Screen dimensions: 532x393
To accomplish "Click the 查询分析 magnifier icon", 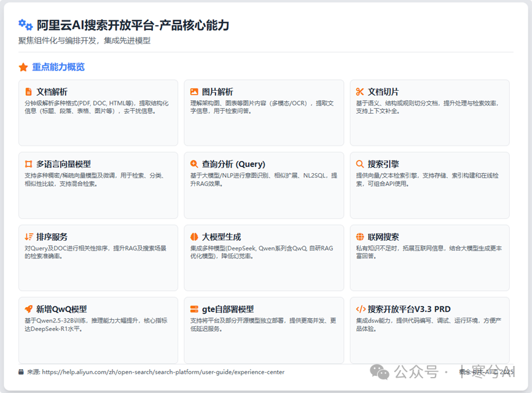I will [x=194, y=164].
